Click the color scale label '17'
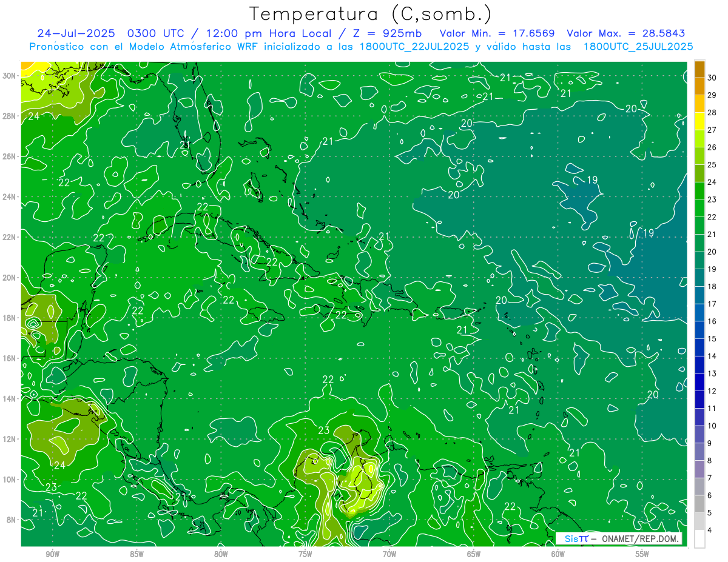 pyautogui.click(x=712, y=304)
